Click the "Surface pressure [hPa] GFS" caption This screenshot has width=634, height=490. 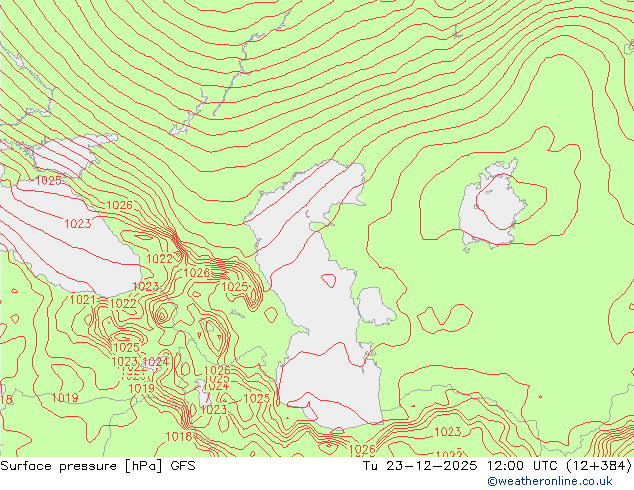98,466
